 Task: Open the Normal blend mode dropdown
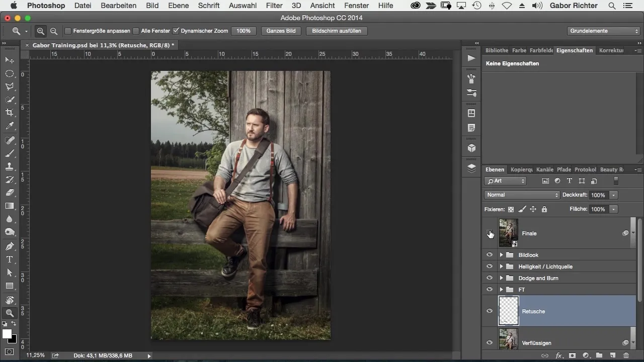[522, 195]
